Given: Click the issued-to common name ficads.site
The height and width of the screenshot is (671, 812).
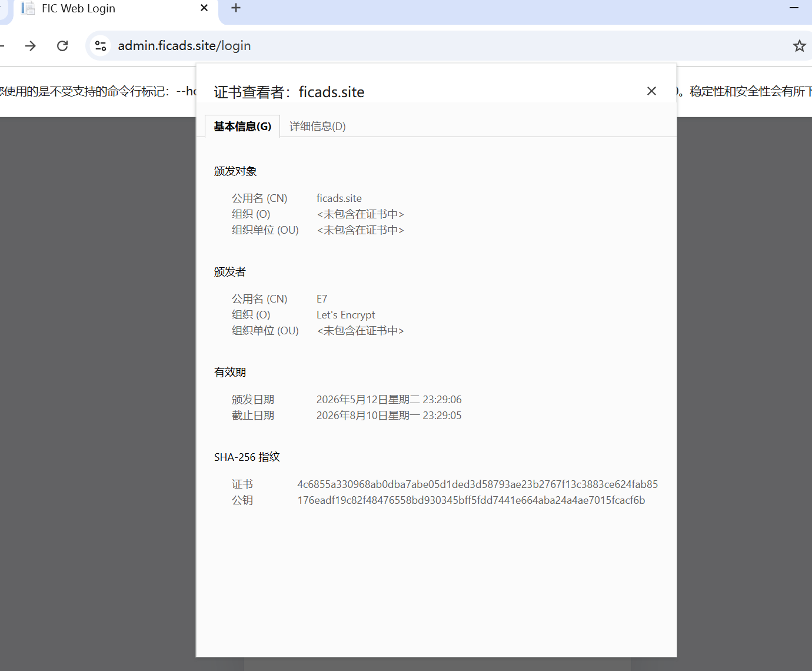Looking at the screenshot, I should (x=339, y=198).
